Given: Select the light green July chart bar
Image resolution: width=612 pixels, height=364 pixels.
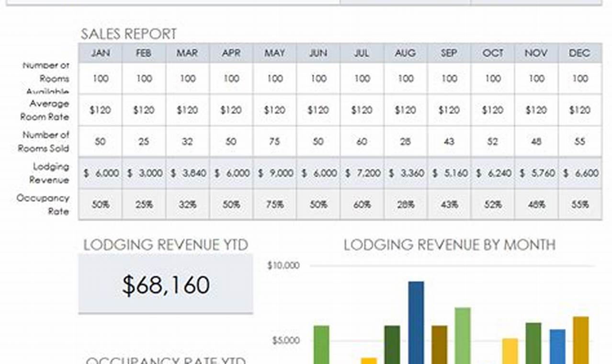Looking at the screenshot, I should pos(462,335).
